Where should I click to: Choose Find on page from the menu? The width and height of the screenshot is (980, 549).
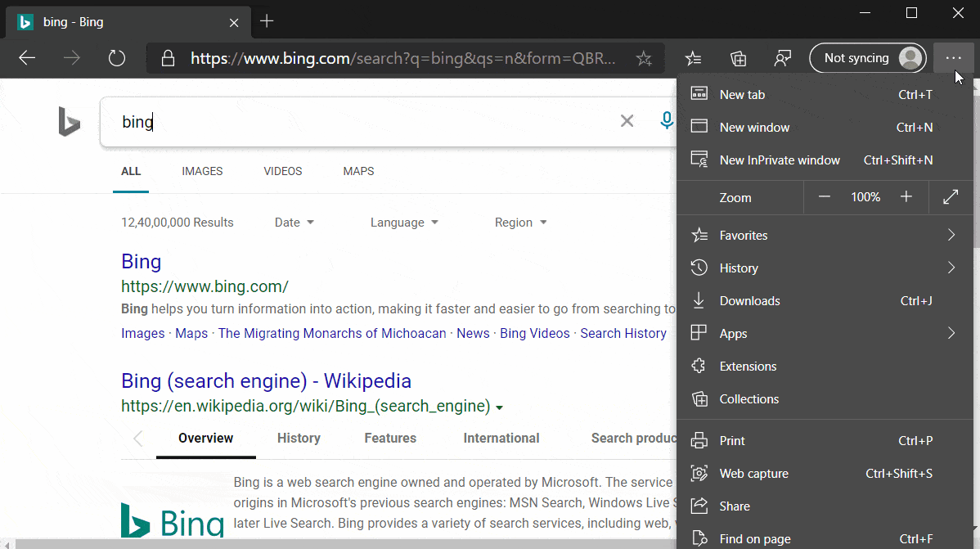(825, 538)
